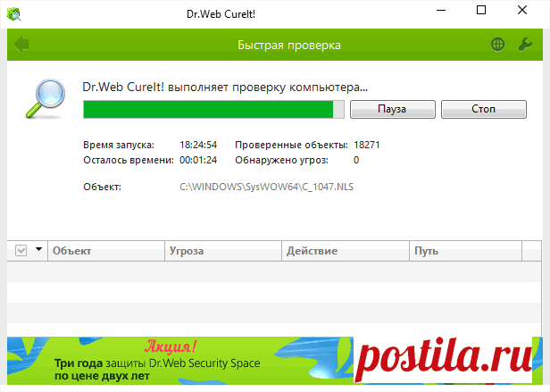Minimize the Dr.Web CureIt! window
The image size is (550, 392).
coord(441,10)
